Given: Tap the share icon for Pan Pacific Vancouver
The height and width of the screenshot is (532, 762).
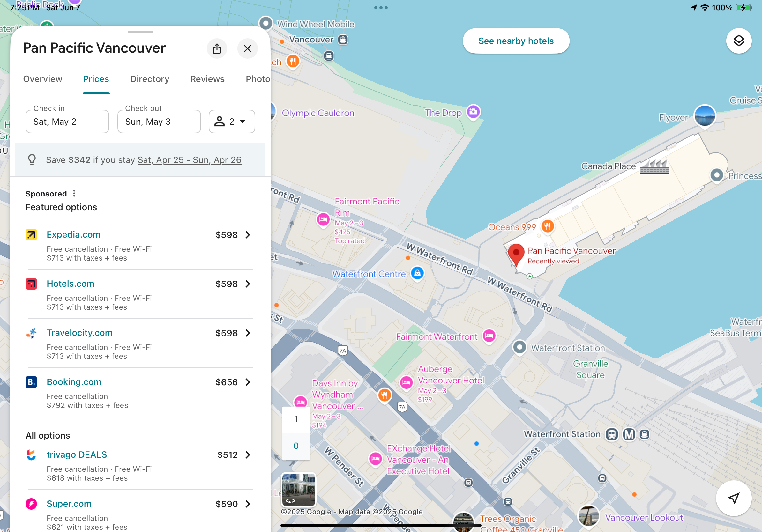Looking at the screenshot, I should click(x=217, y=48).
